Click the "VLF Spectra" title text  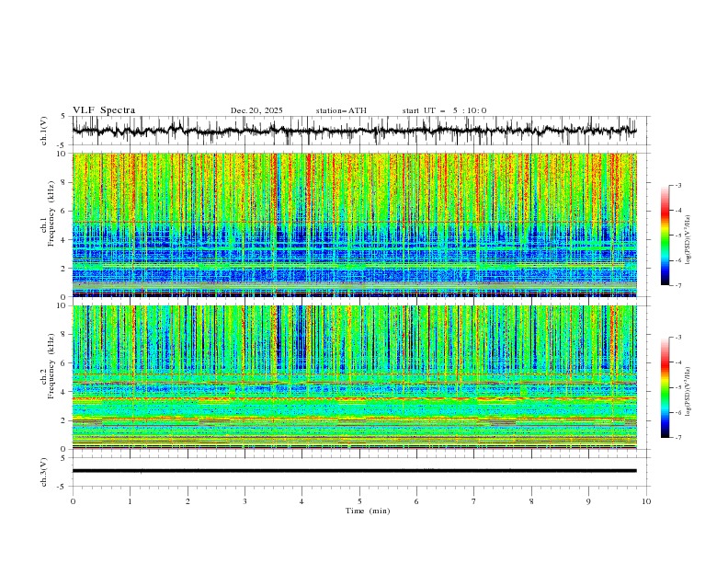104,110
